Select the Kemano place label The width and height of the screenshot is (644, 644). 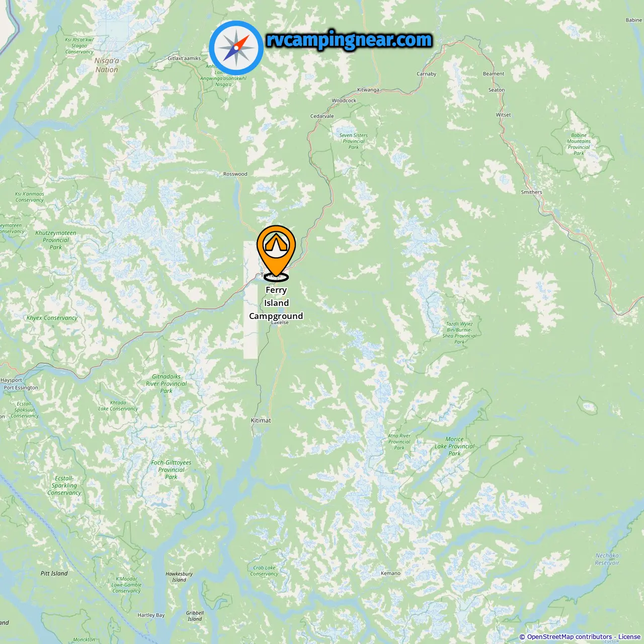coord(391,574)
